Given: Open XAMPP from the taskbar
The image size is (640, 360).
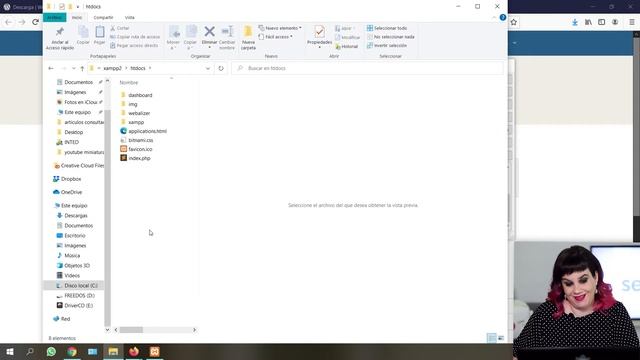Looking at the screenshot, I should click(x=155, y=352).
